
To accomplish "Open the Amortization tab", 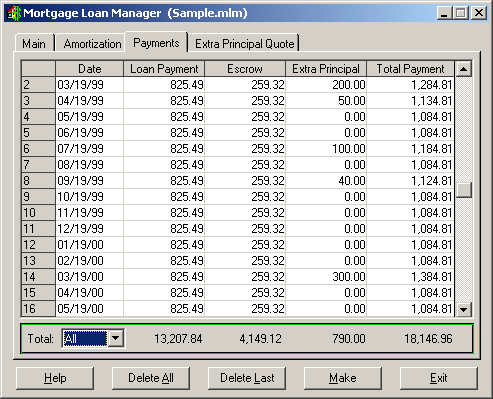I will [x=92, y=43].
